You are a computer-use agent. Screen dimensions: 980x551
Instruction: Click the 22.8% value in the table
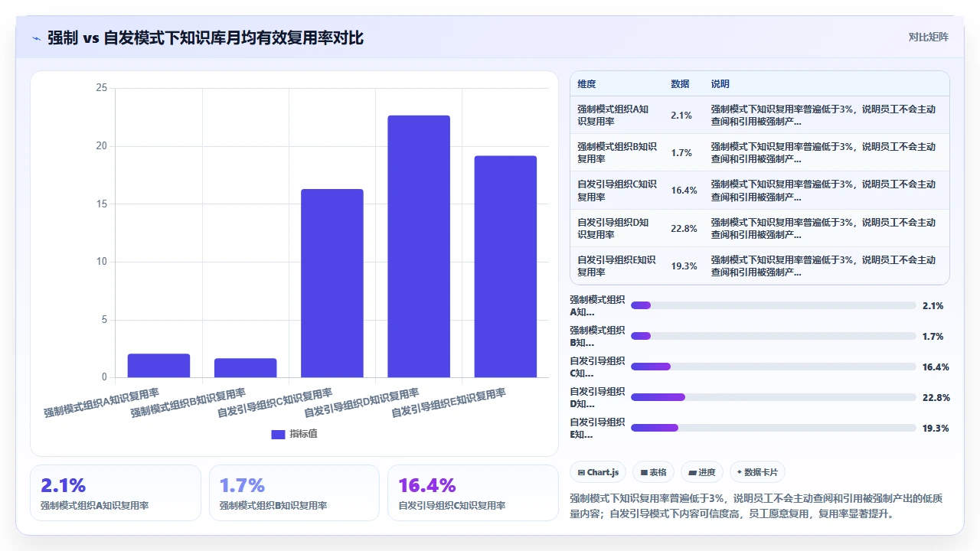coord(684,228)
